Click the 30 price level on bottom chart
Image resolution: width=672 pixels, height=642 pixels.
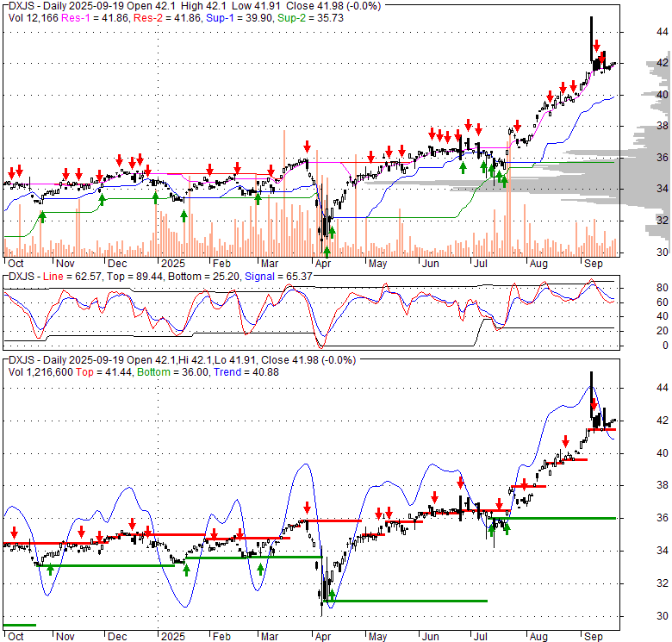pos(663,616)
